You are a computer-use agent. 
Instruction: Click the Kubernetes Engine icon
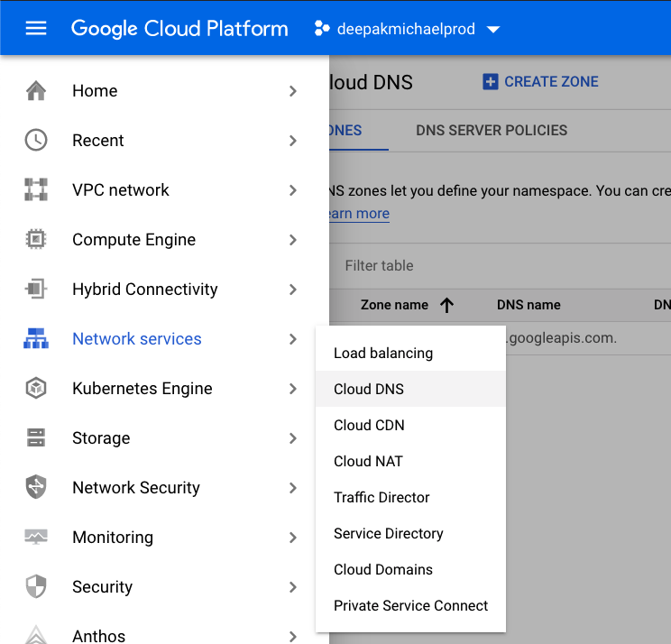(36, 389)
